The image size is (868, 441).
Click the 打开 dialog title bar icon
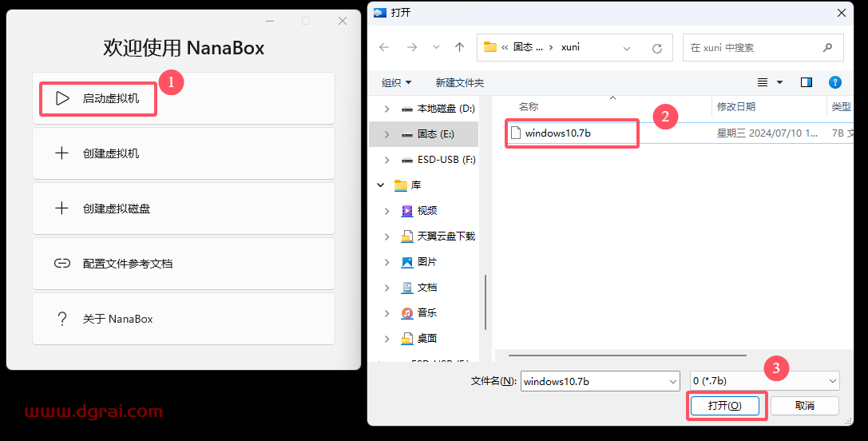(x=380, y=12)
